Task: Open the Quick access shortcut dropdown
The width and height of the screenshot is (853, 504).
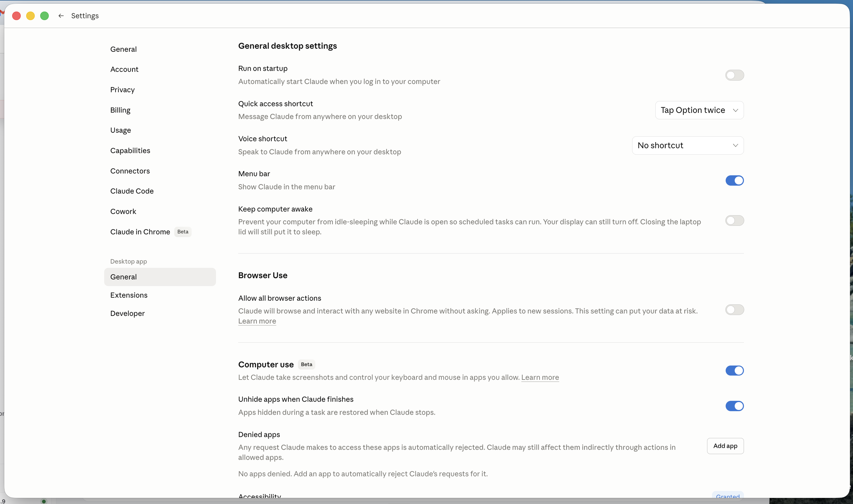Action: pyautogui.click(x=699, y=110)
